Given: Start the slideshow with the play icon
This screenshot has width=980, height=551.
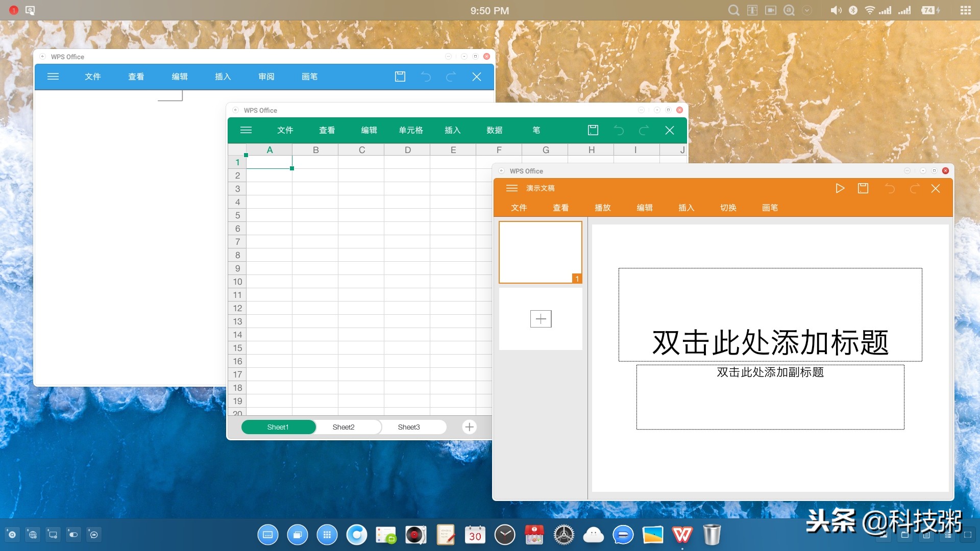Looking at the screenshot, I should click(840, 188).
